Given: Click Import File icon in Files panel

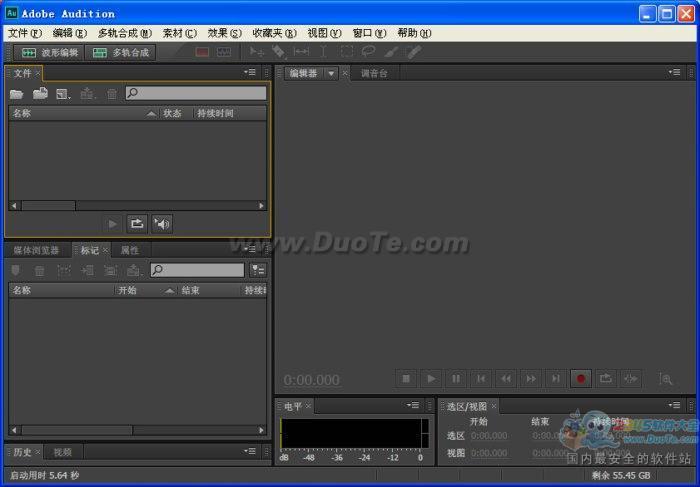Looking at the screenshot, I should coord(40,93).
